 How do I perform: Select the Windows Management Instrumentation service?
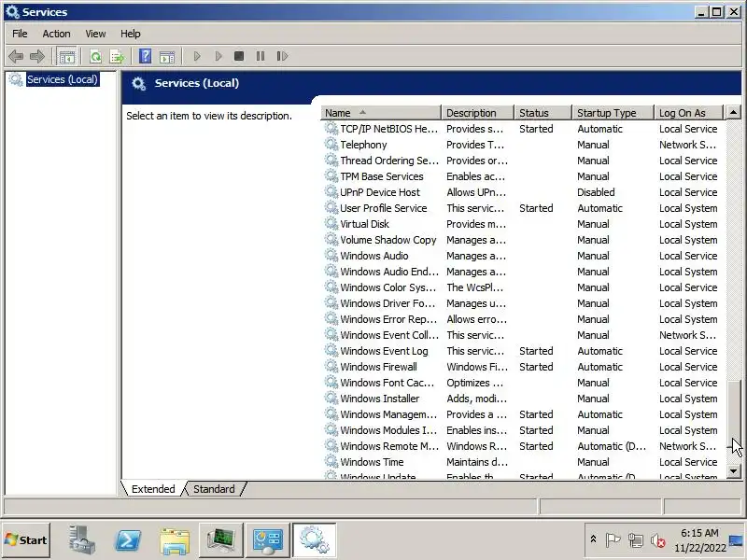click(x=522, y=414)
